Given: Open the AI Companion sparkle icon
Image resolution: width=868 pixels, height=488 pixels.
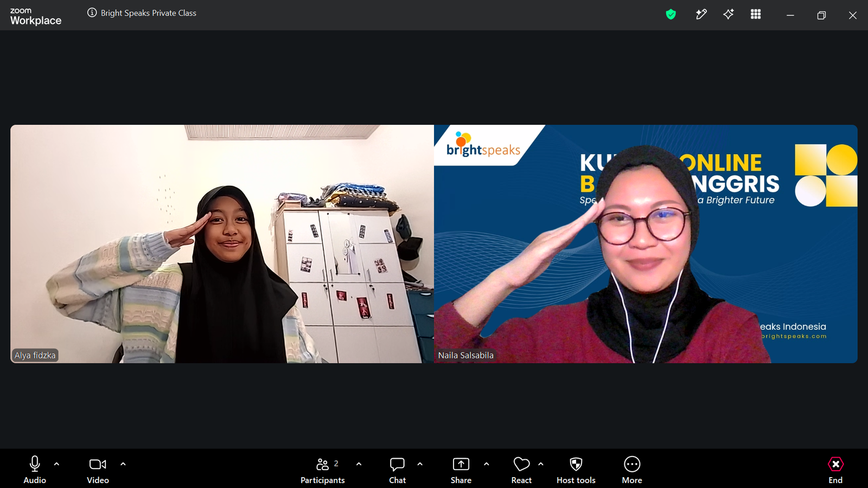Looking at the screenshot, I should (729, 15).
